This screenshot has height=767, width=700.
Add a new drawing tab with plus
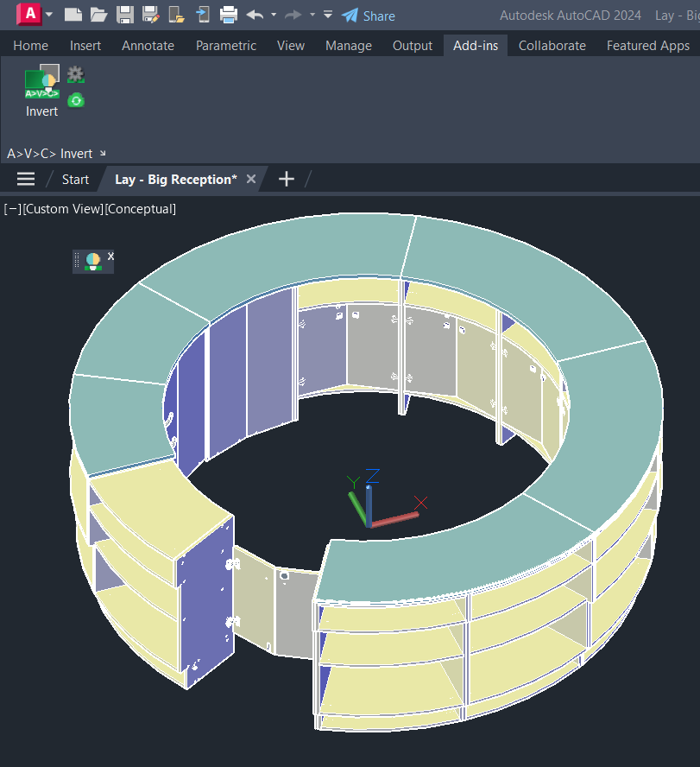click(x=287, y=179)
